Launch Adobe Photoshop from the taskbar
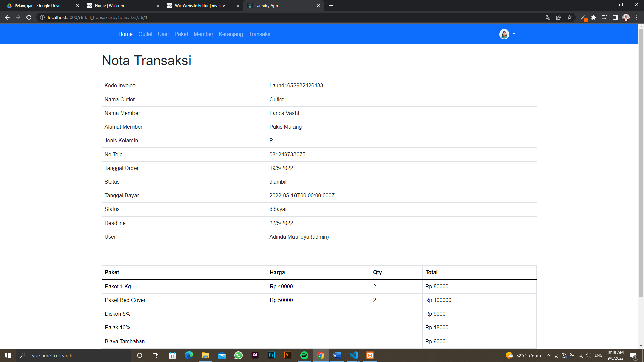The image size is (644, 362). (271, 355)
